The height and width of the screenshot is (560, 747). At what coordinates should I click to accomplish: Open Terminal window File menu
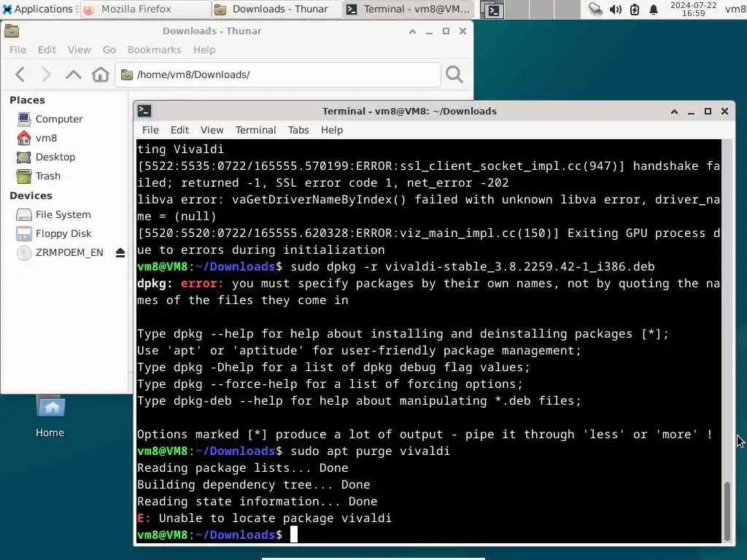(150, 130)
